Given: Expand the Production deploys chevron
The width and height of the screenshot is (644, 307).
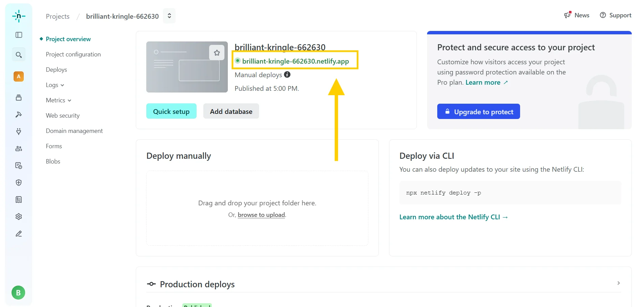Looking at the screenshot, I should pyautogui.click(x=619, y=283).
